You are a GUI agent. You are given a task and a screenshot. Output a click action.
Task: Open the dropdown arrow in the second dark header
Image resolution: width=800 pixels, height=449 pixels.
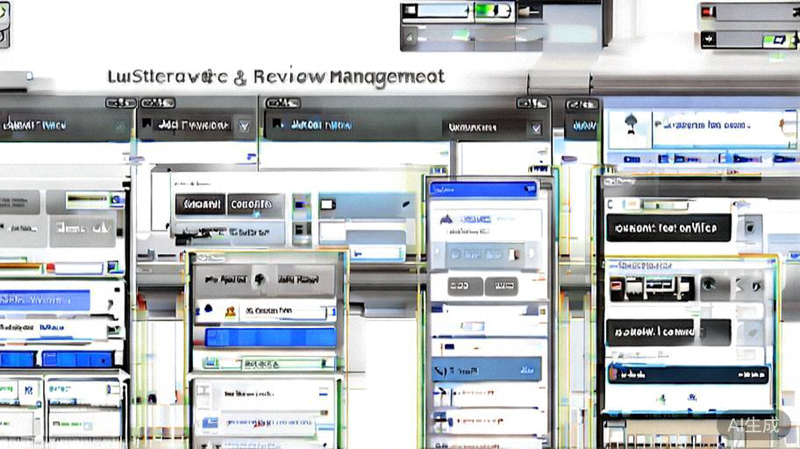point(244,127)
